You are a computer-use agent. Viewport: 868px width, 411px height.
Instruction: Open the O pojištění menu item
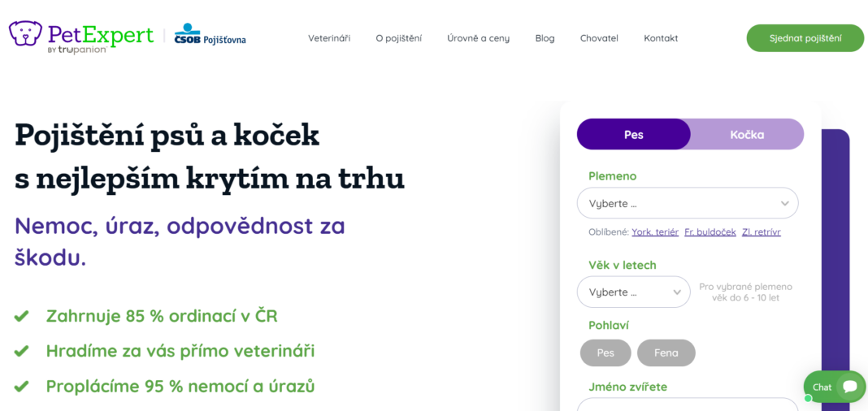tap(398, 38)
